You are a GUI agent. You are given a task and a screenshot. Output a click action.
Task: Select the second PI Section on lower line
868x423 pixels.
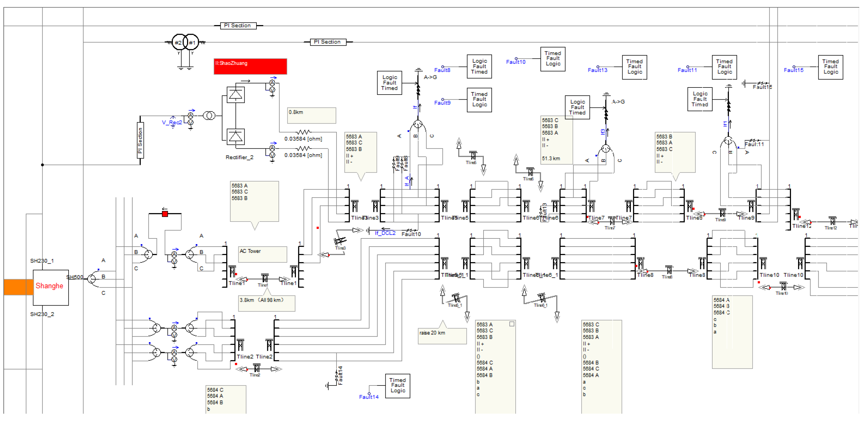pyautogui.click(x=328, y=42)
